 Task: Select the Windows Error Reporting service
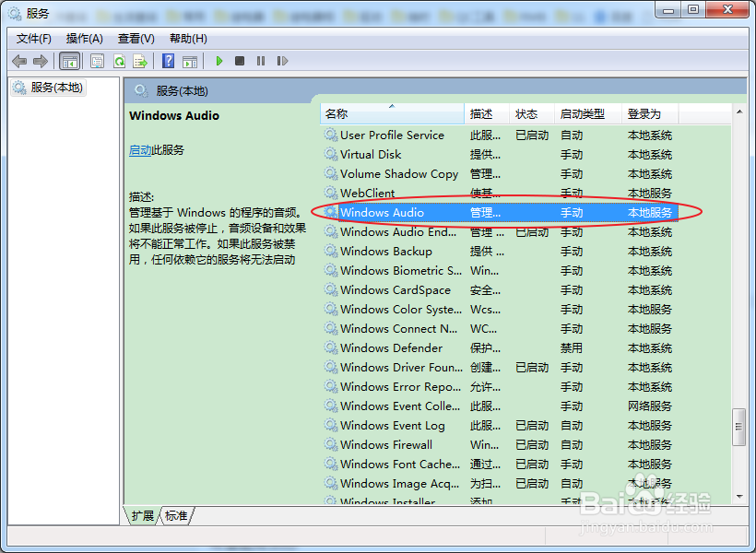pyautogui.click(x=499, y=387)
